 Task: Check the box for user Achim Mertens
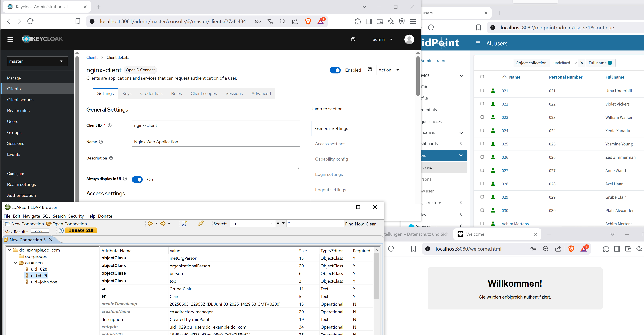click(x=482, y=223)
